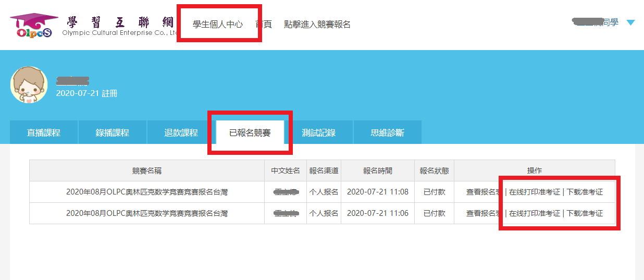The height and width of the screenshot is (280, 644).
Task: Click the 報名狀態 column header
Action: pos(434,171)
